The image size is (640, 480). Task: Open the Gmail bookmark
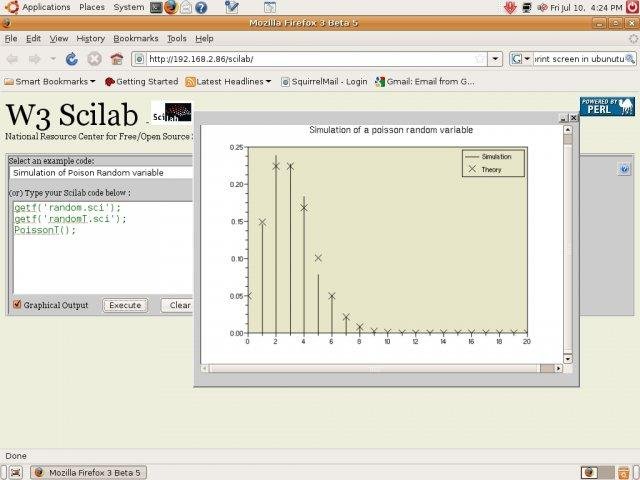click(x=425, y=82)
